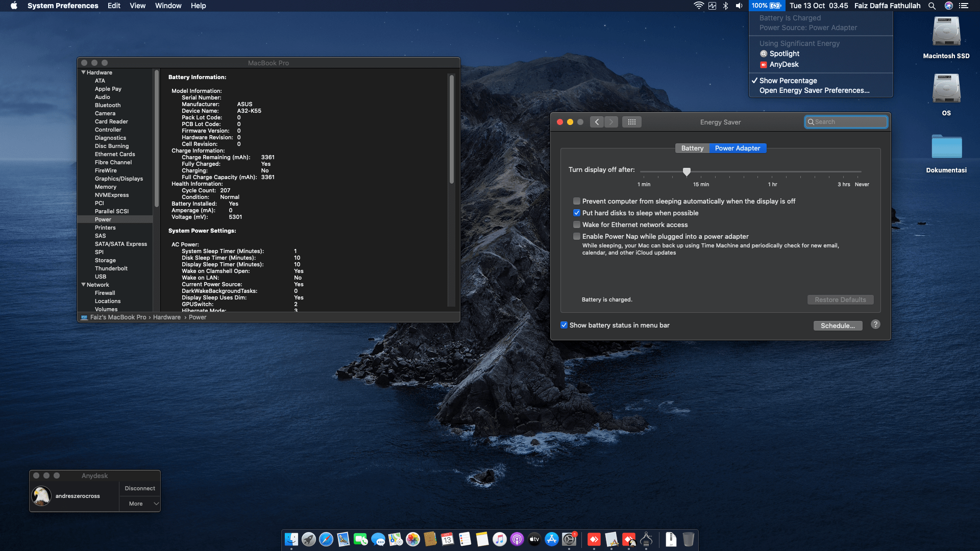Click Hardware in the breadcrumb path bar
The image size is (980, 551).
click(167, 317)
